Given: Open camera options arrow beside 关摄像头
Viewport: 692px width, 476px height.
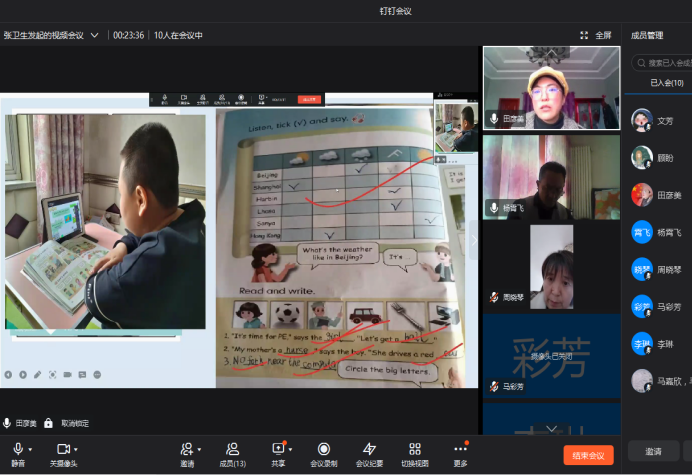Looking at the screenshot, I should pos(76,450).
